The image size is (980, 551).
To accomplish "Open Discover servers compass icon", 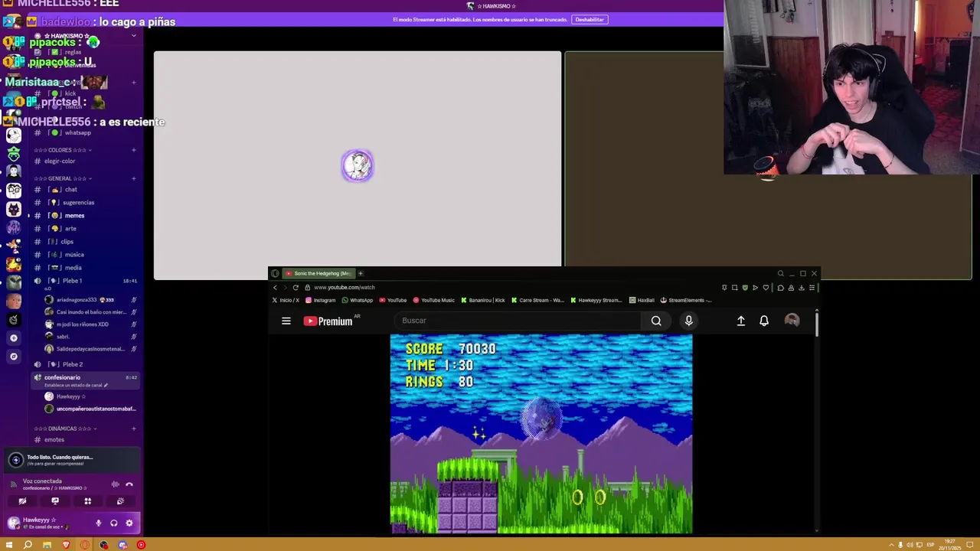I will click(x=14, y=357).
